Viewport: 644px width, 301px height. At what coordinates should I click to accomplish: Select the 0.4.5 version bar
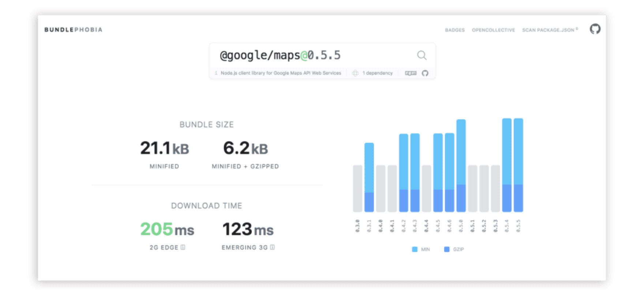click(438, 173)
